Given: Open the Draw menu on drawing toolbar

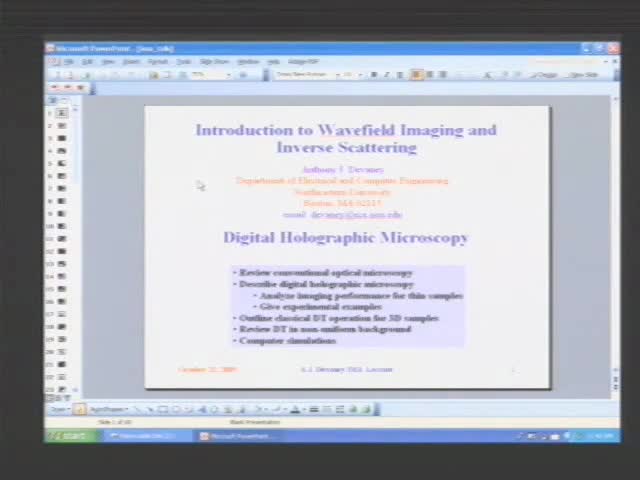Looking at the screenshot, I should coord(60,409).
